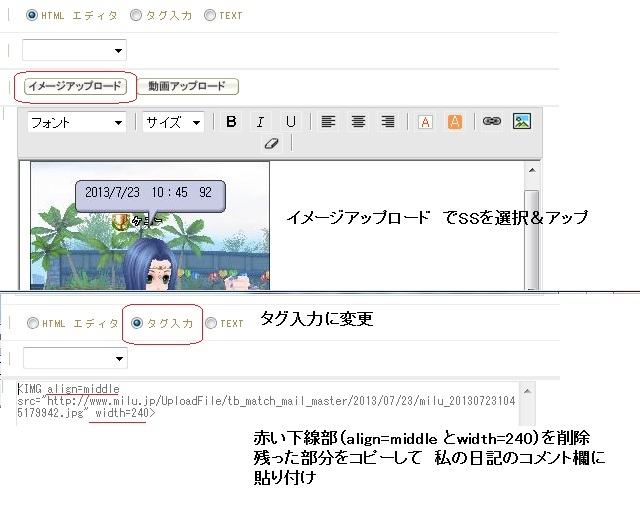Center align the text
The width and height of the screenshot is (640, 512).
coord(357,122)
